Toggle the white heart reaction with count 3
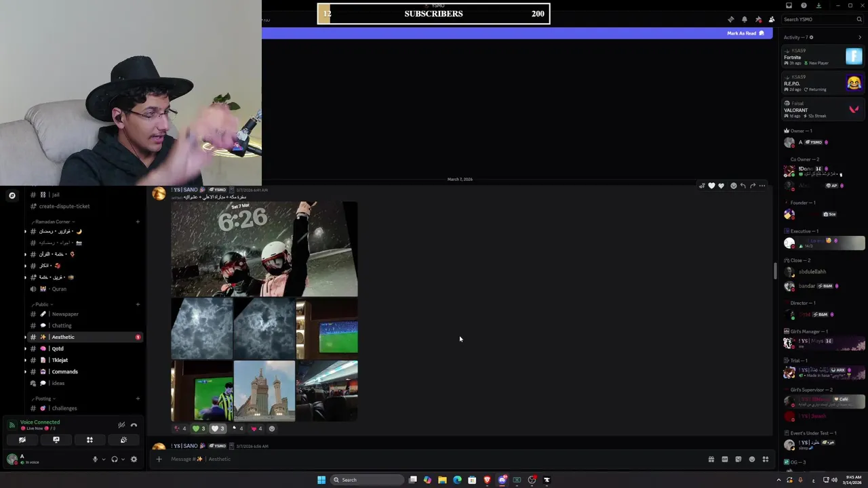 tap(217, 428)
